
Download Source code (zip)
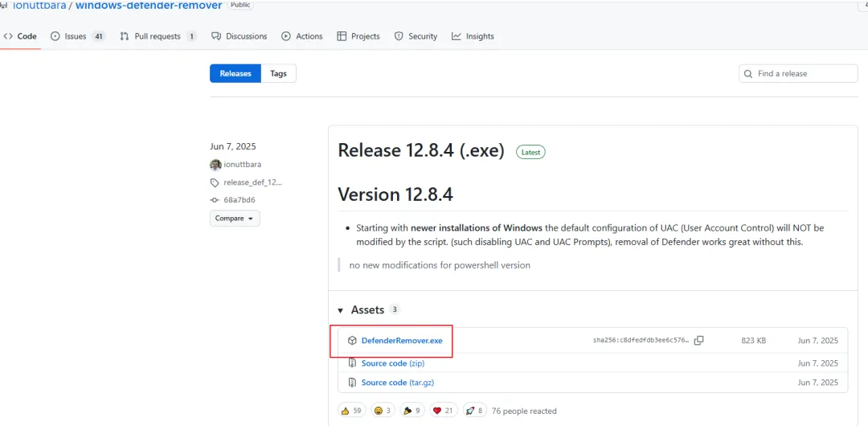pyautogui.click(x=393, y=363)
